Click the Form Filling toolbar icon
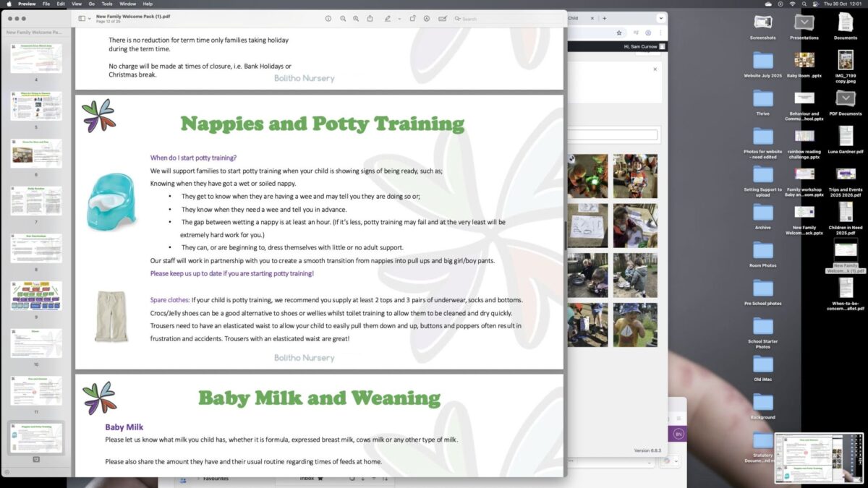Viewport: 868px width, 488px height. (443, 19)
